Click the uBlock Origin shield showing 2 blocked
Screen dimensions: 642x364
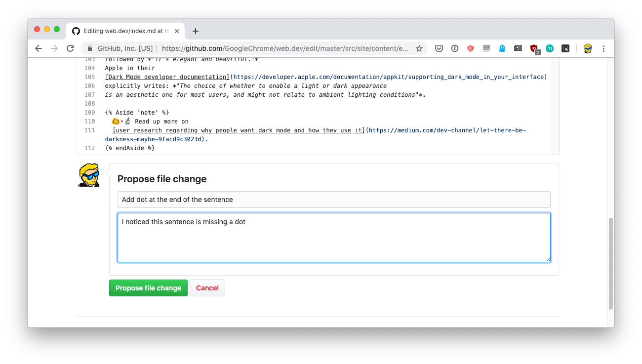[533, 48]
